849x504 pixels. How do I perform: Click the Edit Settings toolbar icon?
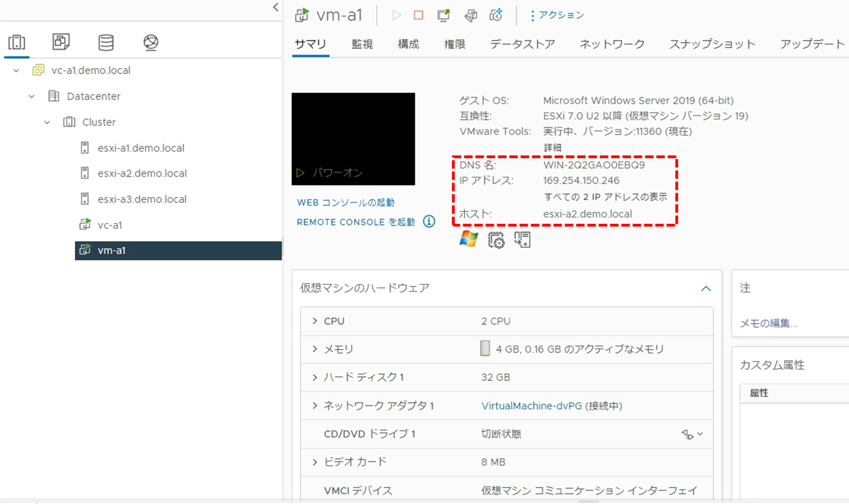coord(471,15)
